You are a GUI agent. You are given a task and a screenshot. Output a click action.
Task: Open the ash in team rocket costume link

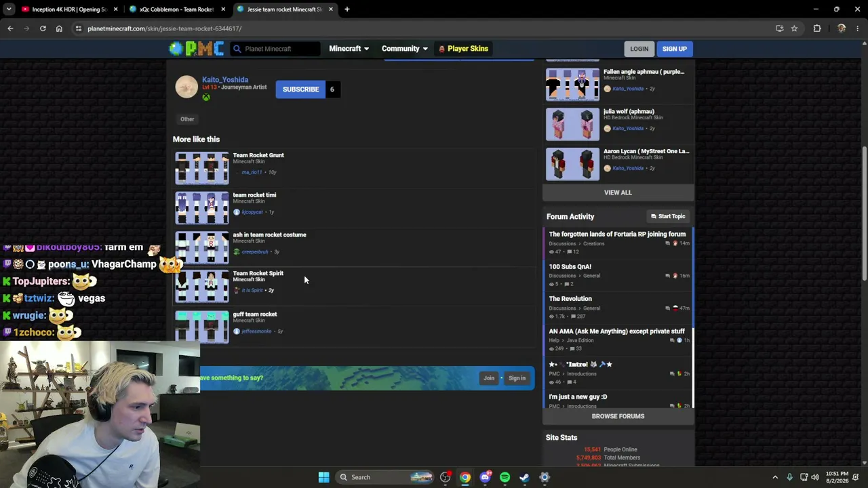pos(269,235)
